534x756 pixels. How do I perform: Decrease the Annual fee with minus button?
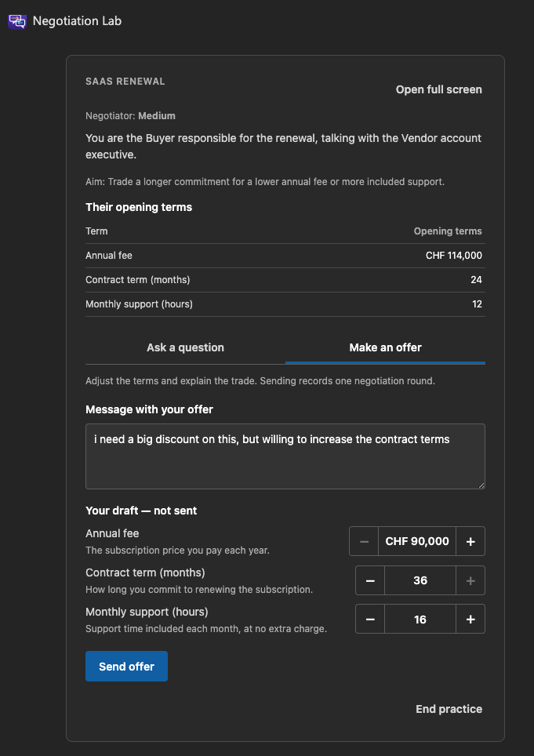(364, 541)
